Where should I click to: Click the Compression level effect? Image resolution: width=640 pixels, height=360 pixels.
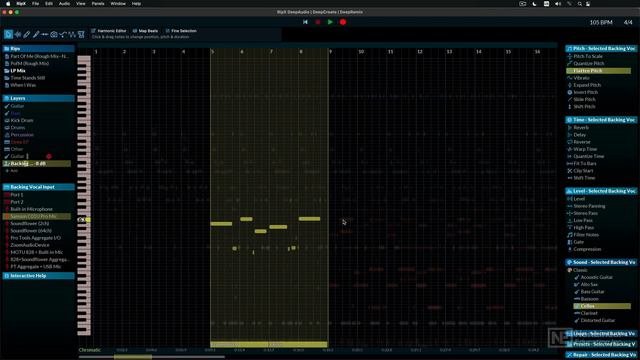(x=587, y=249)
